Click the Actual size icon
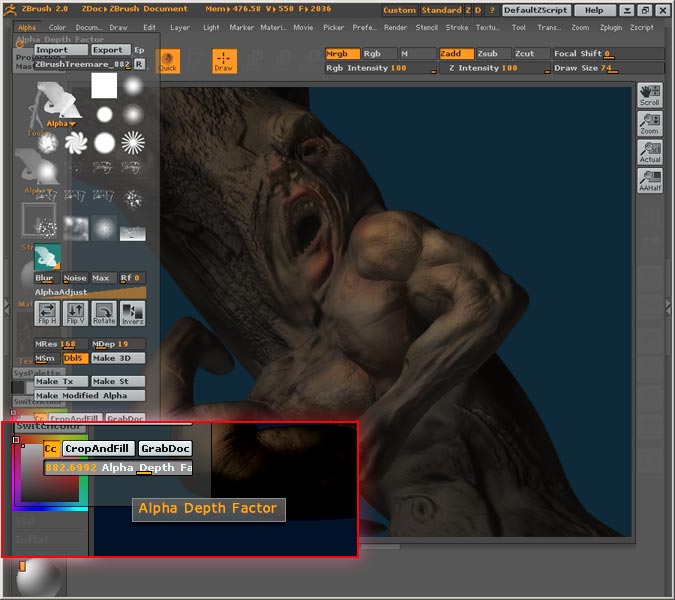 [x=649, y=152]
